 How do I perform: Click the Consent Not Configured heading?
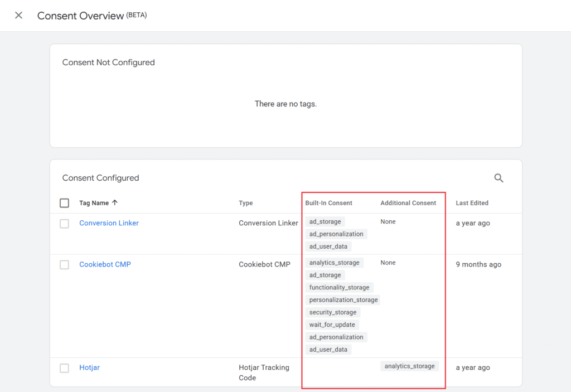tap(109, 62)
